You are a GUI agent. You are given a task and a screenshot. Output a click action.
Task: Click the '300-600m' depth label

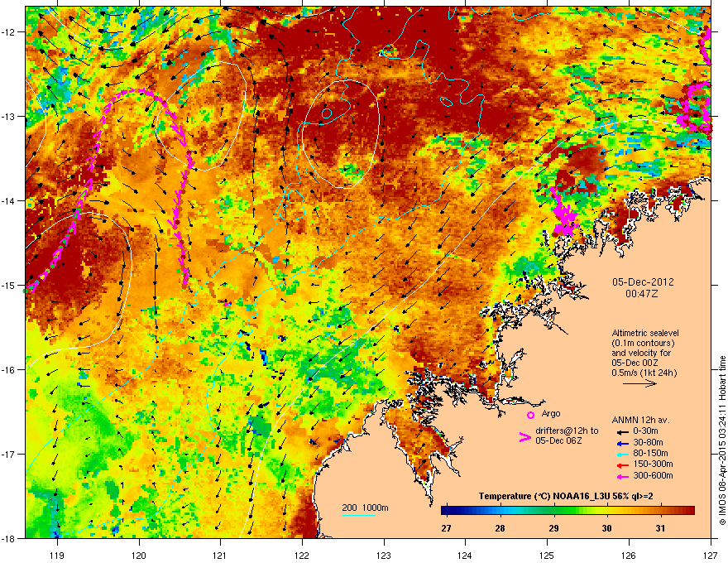[653, 476]
